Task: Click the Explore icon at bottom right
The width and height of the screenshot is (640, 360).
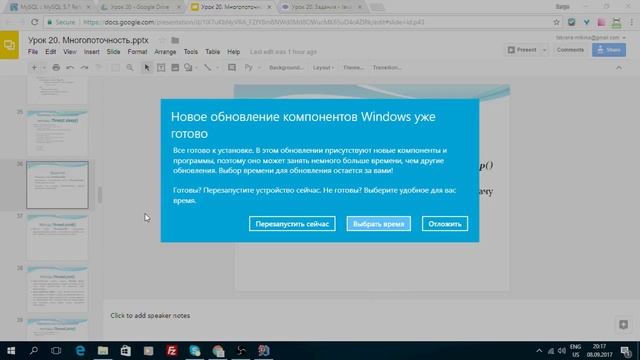Action: coord(623,324)
